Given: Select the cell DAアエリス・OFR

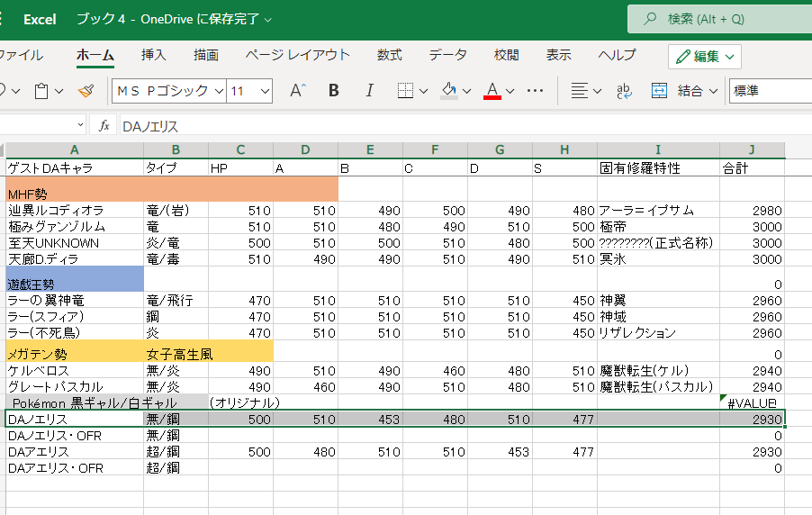Looking at the screenshot, I should [x=75, y=468].
